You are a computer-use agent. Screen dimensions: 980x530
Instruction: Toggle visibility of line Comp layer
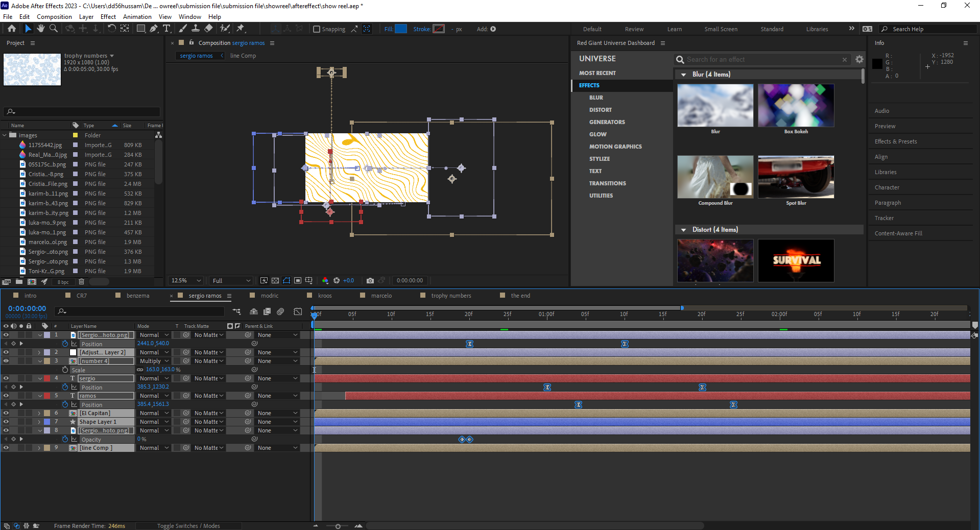pyautogui.click(x=6, y=448)
